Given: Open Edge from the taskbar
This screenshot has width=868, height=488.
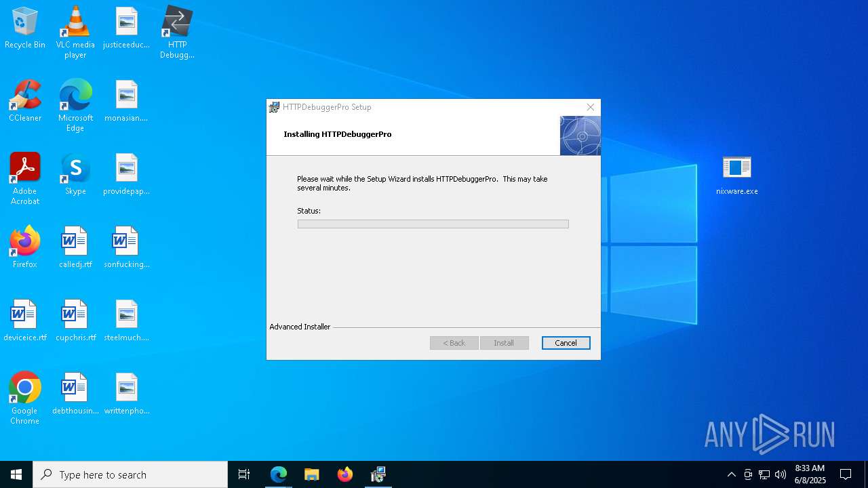Looking at the screenshot, I should point(279,474).
